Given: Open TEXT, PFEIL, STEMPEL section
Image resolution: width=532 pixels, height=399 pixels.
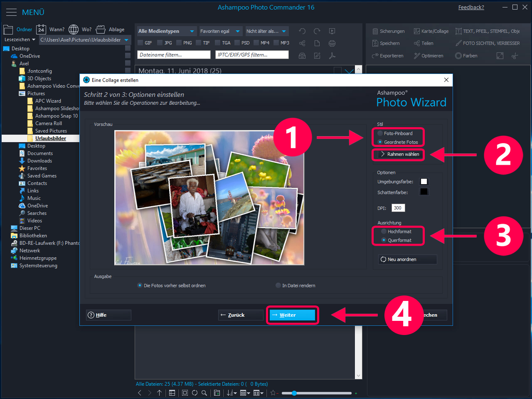Looking at the screenshot, I should coord(487,31).
